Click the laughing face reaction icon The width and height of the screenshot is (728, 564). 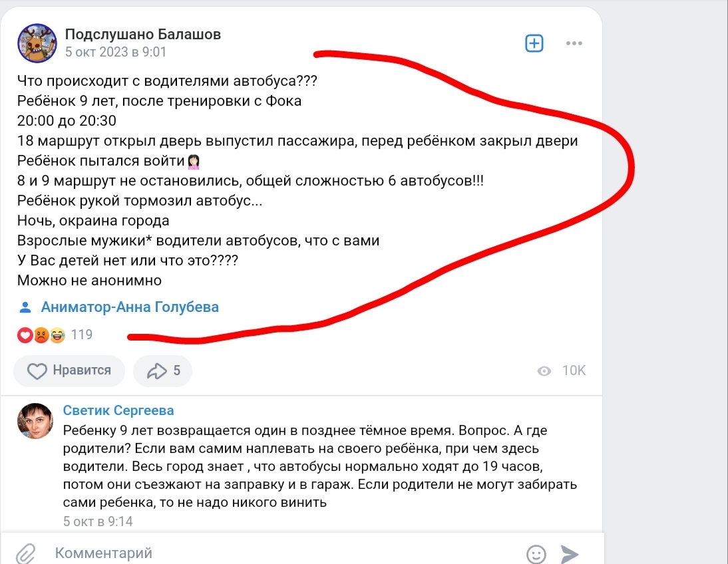[58, 335]
